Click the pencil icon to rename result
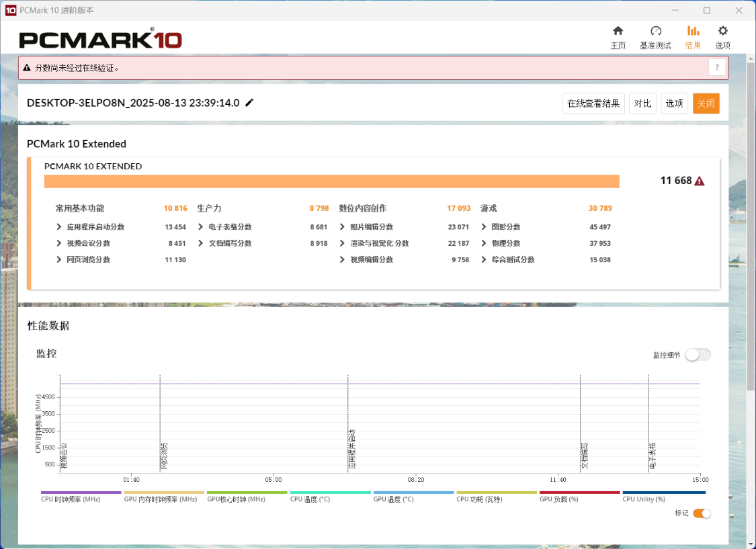756x549 pixels. [x=249, y=103]
